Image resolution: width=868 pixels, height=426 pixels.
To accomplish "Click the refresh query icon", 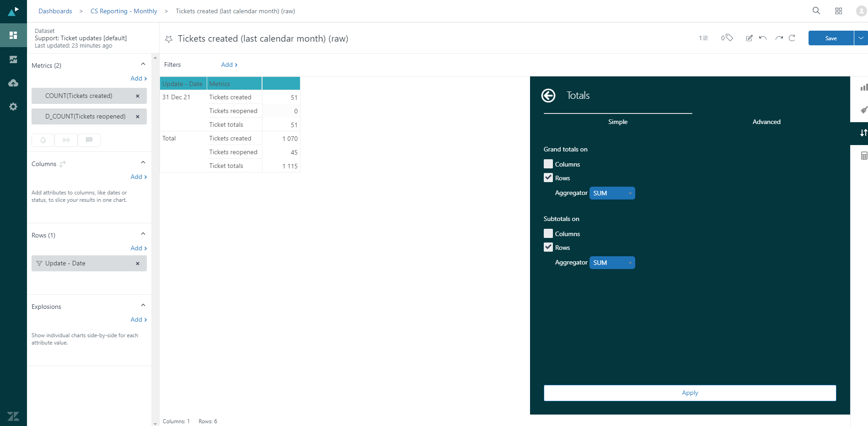I will (792, 38).
